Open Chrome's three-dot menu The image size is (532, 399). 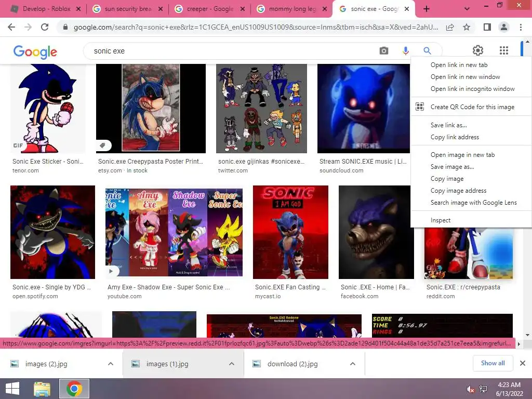(521, 27)
